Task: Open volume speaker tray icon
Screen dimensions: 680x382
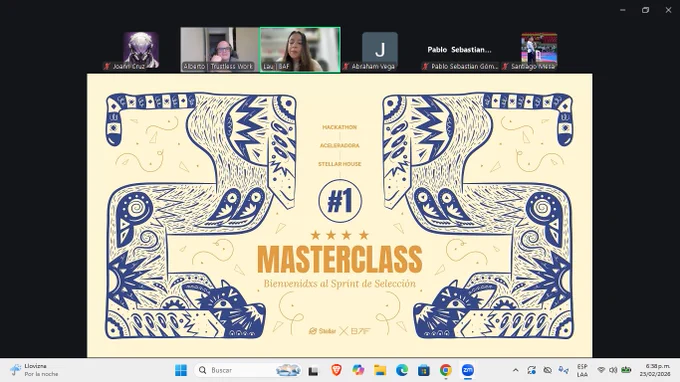Action: (613, 370)
